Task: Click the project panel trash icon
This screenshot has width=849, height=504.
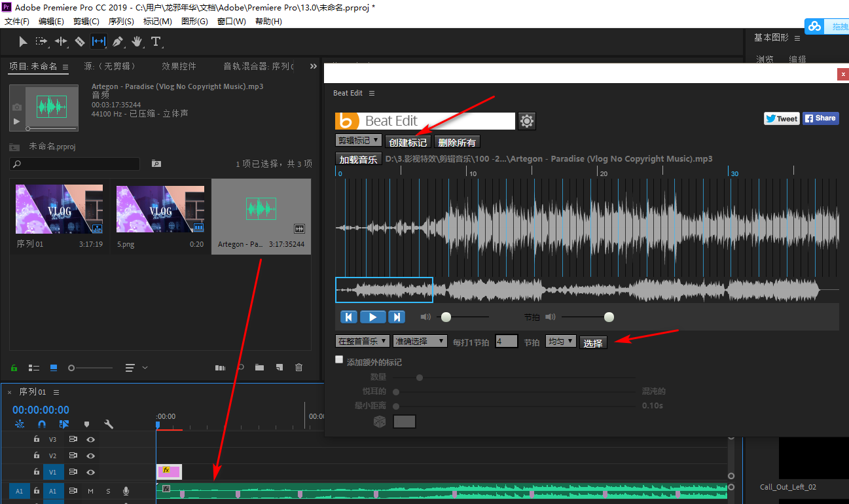Action: [299, 368]
